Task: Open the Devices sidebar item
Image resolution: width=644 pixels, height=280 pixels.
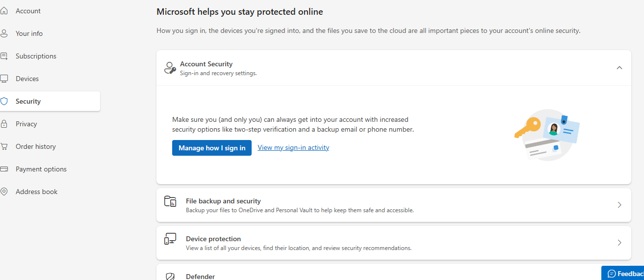Action: (x=27, y=79)
